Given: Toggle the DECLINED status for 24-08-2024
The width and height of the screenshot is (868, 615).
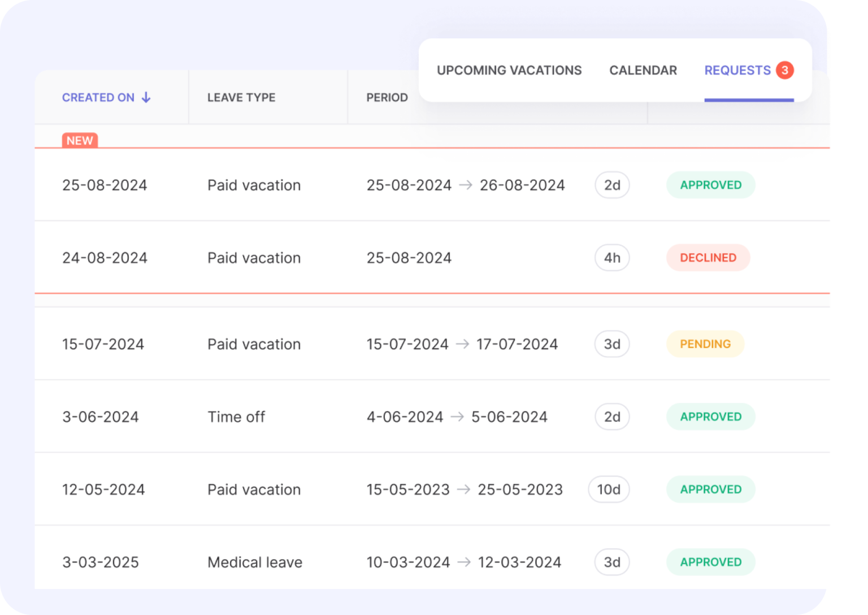Looking at the screenshot, I should (708, 258).
